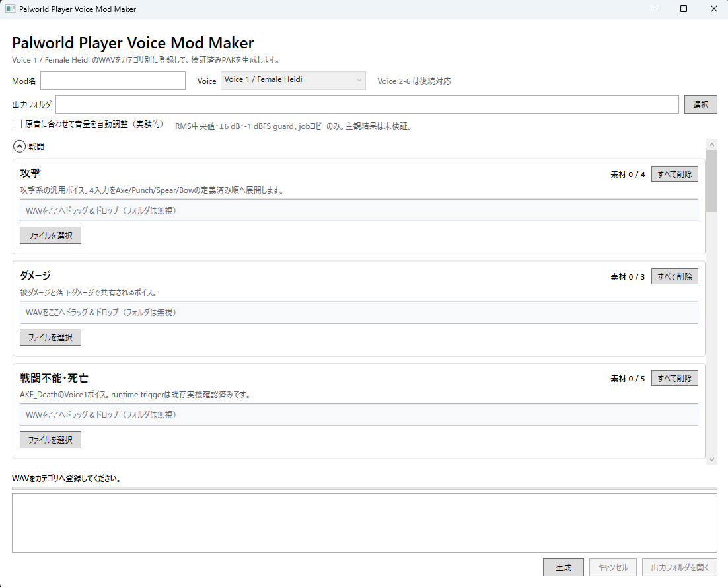Click the 攻撃 card heading

(30, 173)
